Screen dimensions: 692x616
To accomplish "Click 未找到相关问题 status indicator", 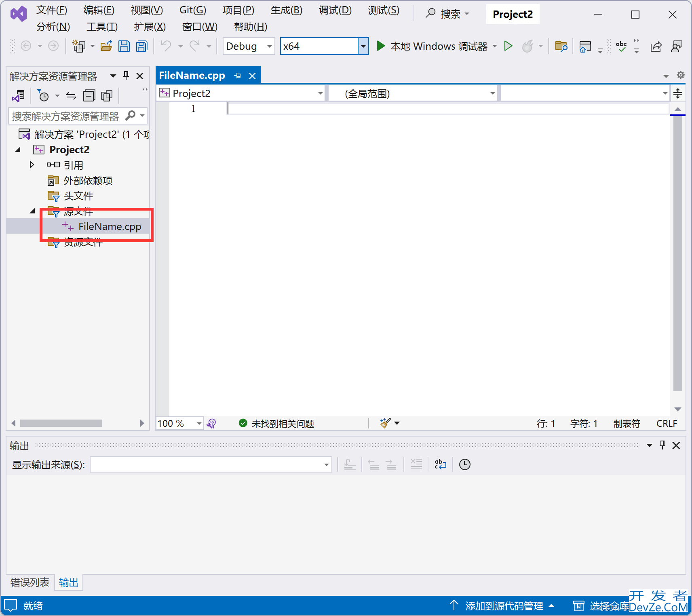I will pyautogui.click(x=276, y=423).
